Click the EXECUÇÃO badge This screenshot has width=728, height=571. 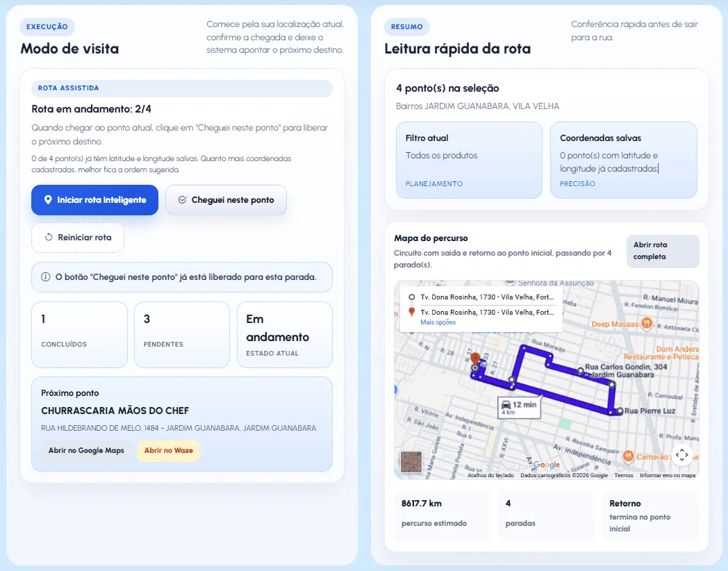point(47,27)
